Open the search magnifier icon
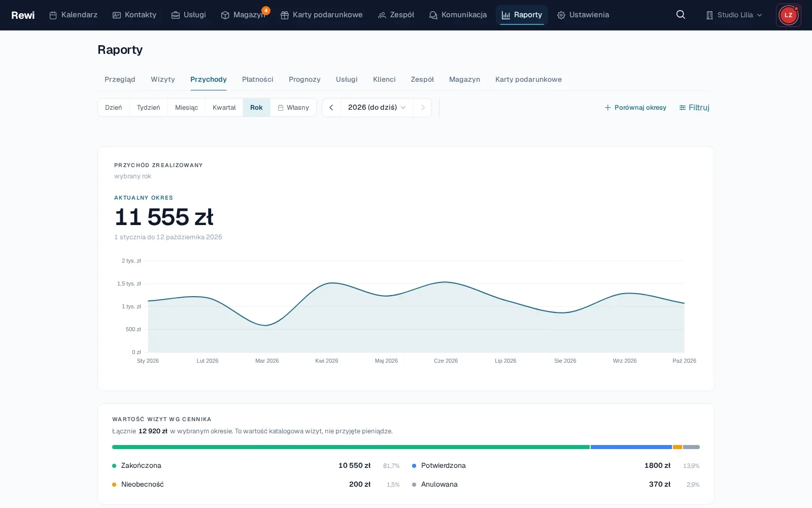 click(x=681, y=15)
